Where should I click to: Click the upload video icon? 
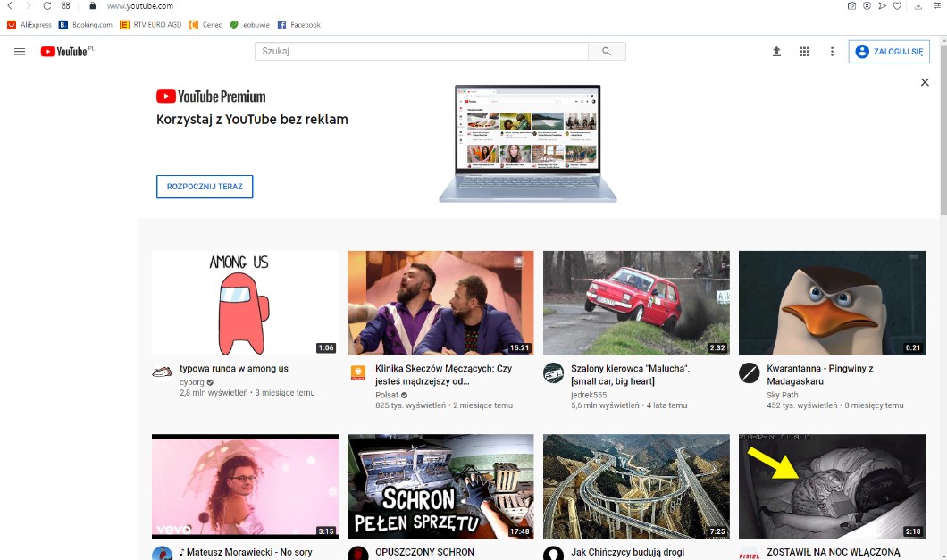[776, 52]
